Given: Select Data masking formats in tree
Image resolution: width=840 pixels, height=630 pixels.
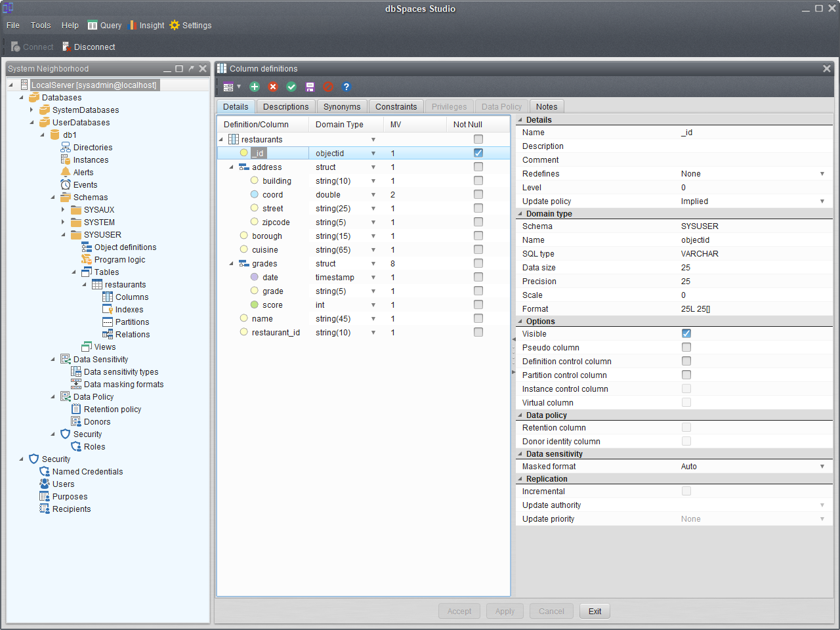Looking at the screenshot, I should [x=123, y=385].
